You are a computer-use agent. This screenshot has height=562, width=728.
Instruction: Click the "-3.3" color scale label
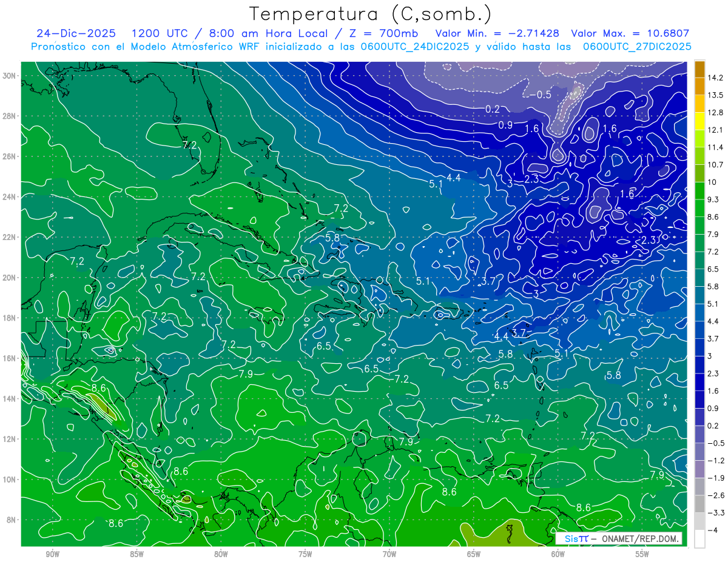click(716, 513)
